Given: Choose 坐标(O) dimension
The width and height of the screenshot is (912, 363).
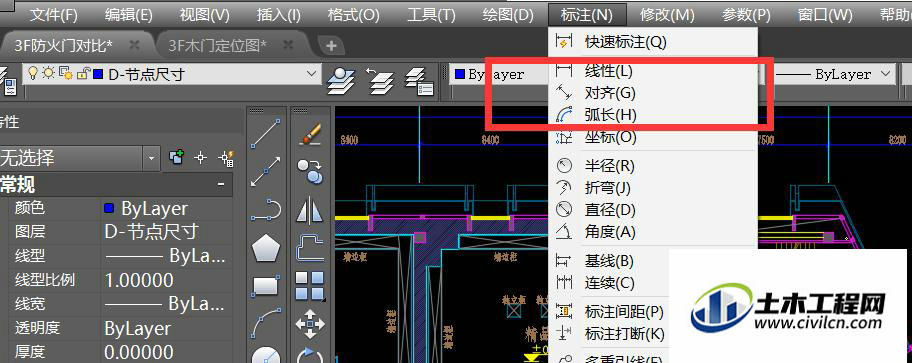Looking at the screenshot, I should point(653,137).
